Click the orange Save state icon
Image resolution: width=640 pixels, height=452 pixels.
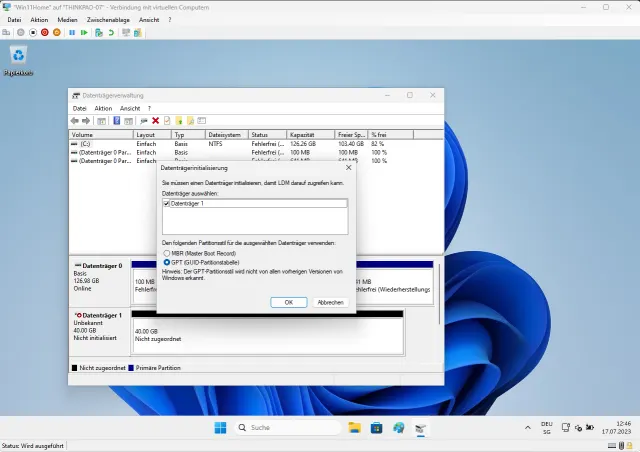coord(56,32)
